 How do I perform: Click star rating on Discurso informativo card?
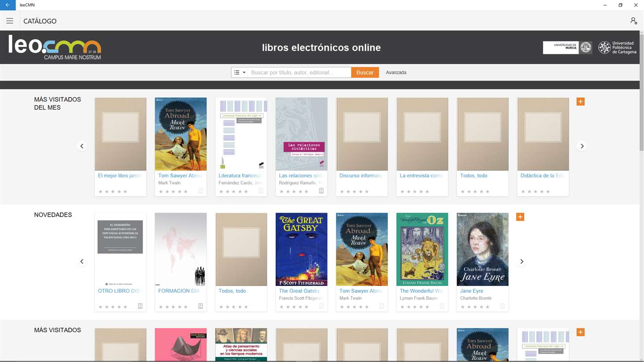[x=354, y=192]
